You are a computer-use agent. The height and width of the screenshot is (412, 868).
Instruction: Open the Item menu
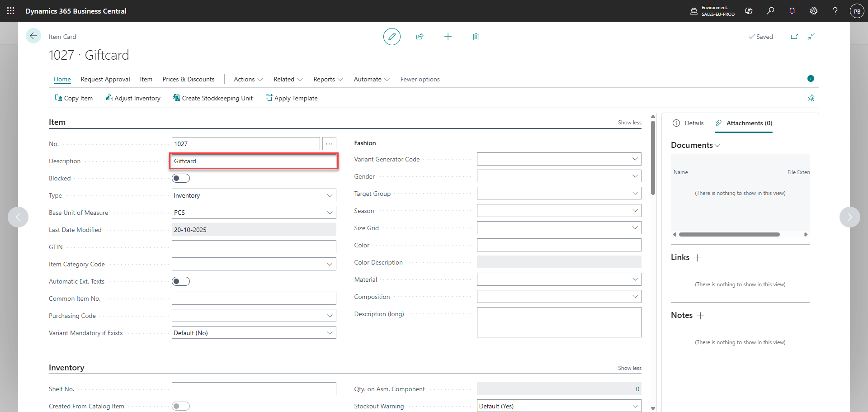146,79
